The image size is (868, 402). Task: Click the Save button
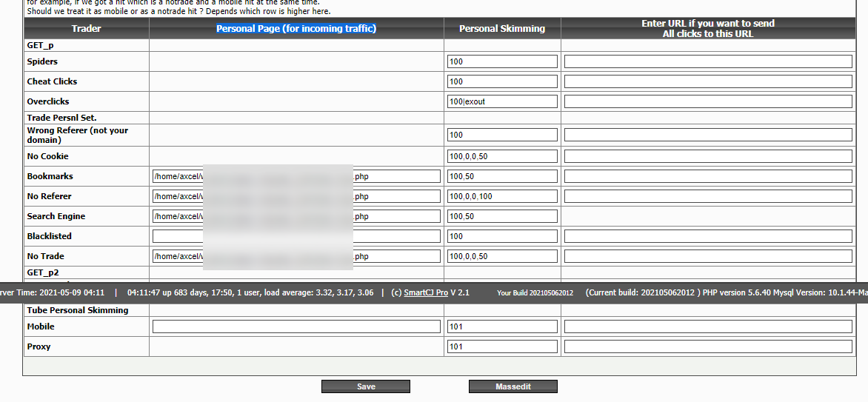(x=366, y=386)
